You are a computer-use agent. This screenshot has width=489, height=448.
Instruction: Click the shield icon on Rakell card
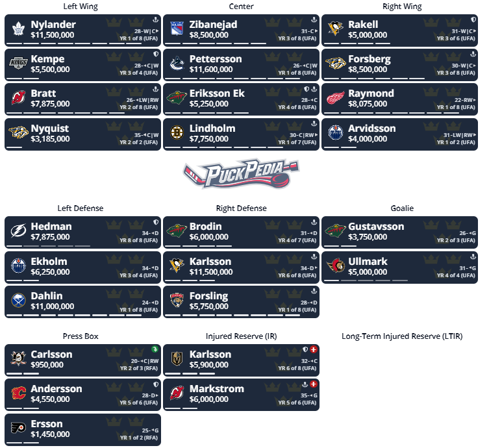tap(473, 19)
